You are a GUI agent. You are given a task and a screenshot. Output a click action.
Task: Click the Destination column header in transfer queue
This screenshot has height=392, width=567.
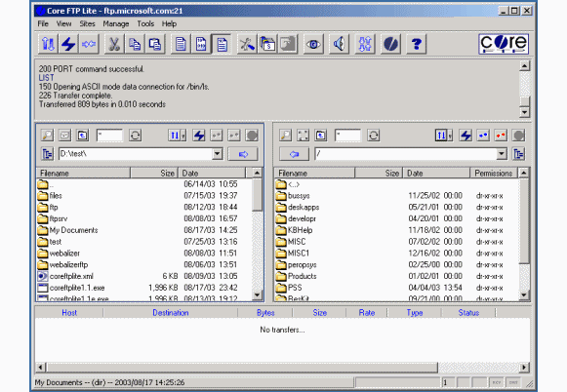click(171, 313)
